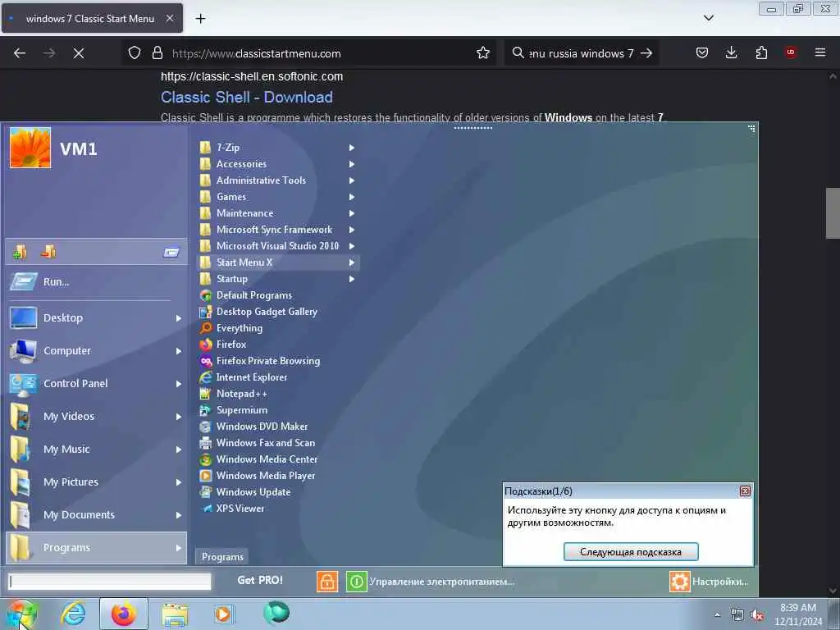Open the Run... item
The height and width of the screenshot is (630, 840).
coord(97,282)
